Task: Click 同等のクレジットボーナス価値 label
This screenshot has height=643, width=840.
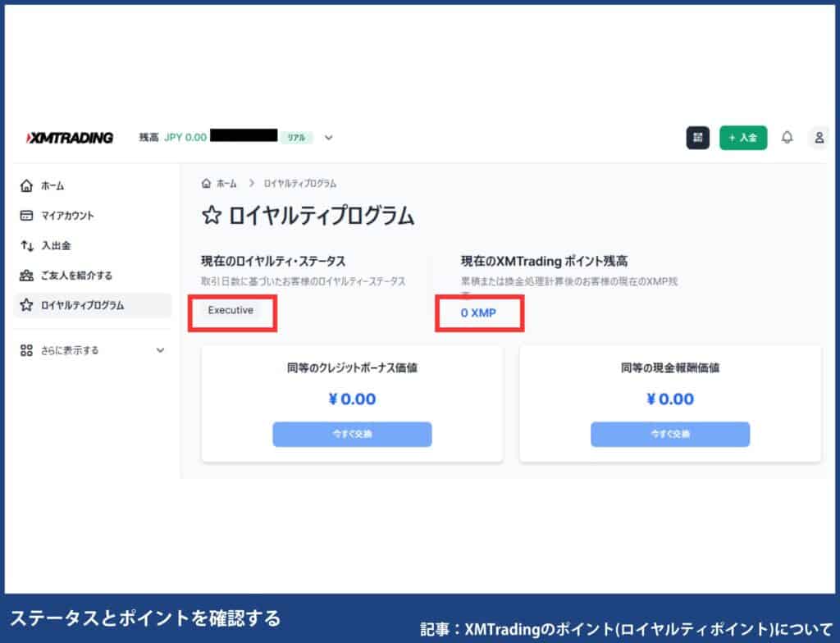Action: point(352,367)
